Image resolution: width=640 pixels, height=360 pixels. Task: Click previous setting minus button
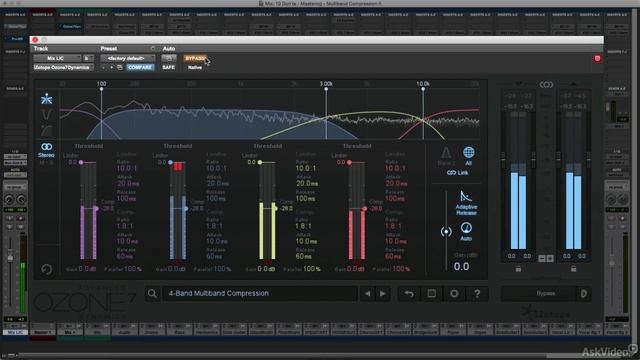click(104, 67)
